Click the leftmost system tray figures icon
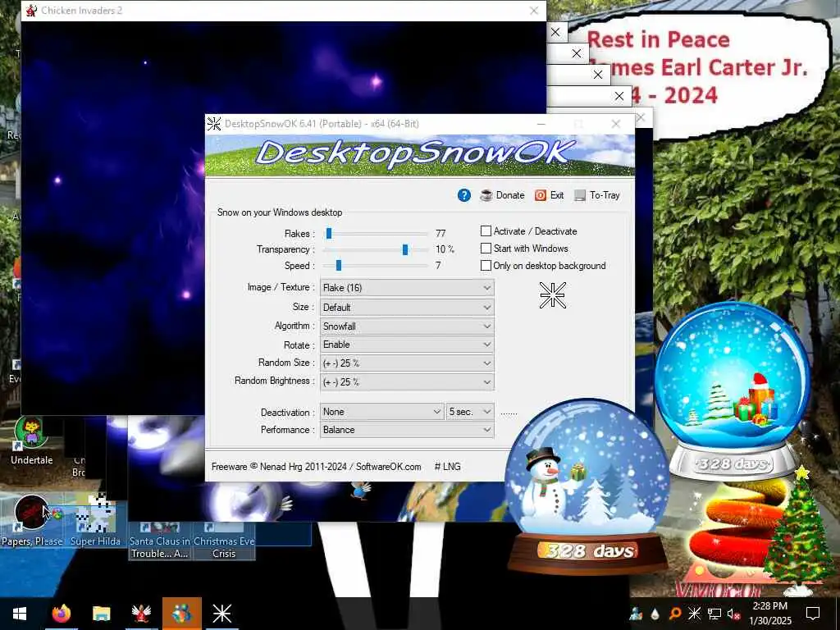This screenshot has width=840, height=630. pyautogui.click(x=636, y=614)
